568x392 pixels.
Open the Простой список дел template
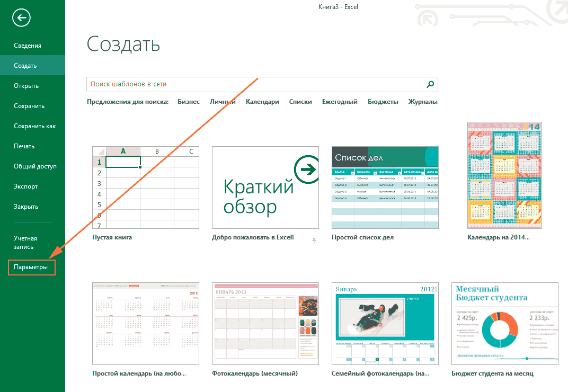[x=385, y=188]
